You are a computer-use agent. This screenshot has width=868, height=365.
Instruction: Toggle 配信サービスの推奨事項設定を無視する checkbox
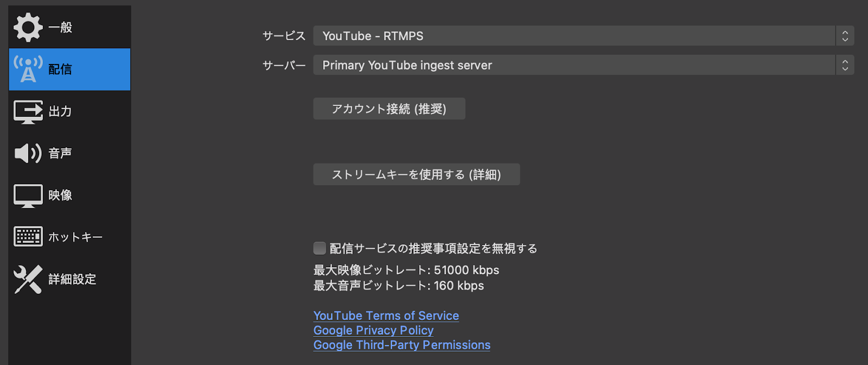tap(320, 248)
